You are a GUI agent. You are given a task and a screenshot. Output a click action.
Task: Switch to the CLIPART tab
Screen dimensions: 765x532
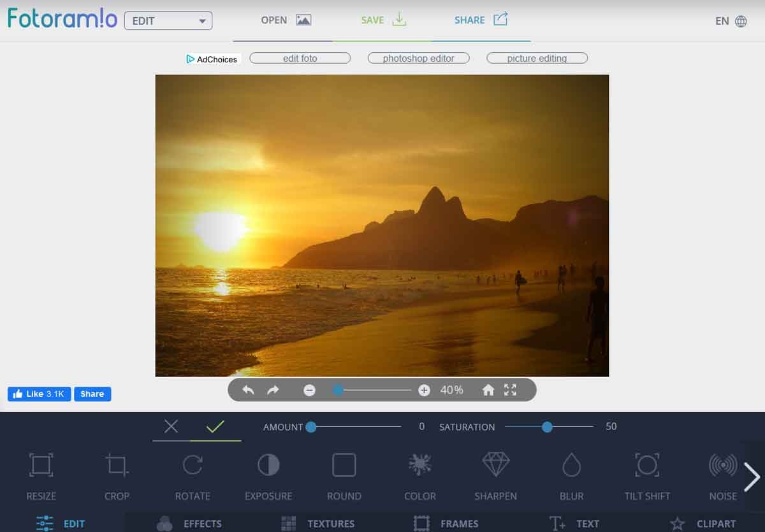703,524
